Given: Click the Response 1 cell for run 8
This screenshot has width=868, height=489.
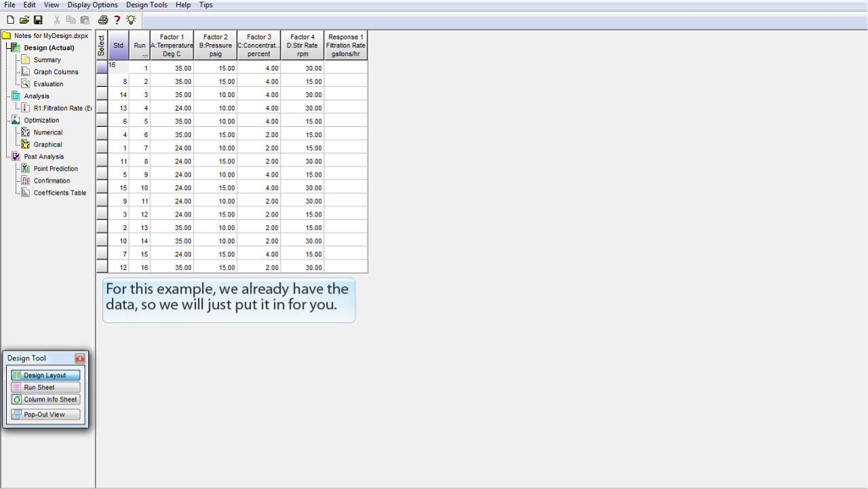Looking at the screenshot, I should (x=346, y=161).
